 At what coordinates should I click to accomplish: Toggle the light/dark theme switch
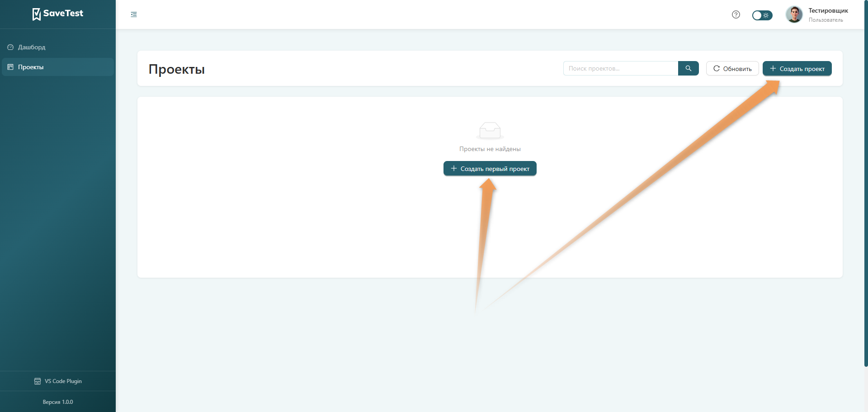pyautogui.click(x=762, y=15)
